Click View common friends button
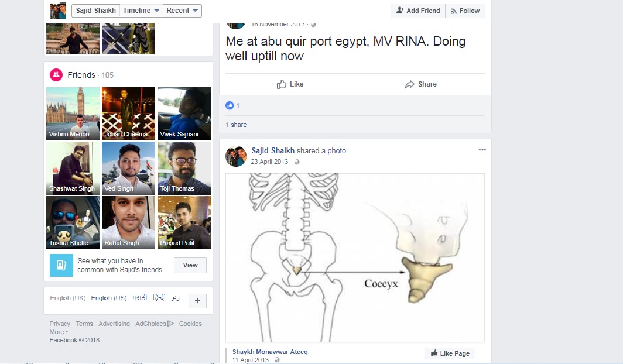This screenshot has height=364, width=623. (190, 265)
